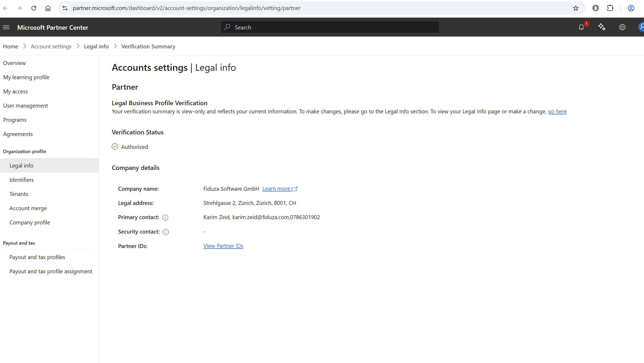644x363 pixels.
Task: Click the Primary contact info icon
Action: tap(165, 218)
